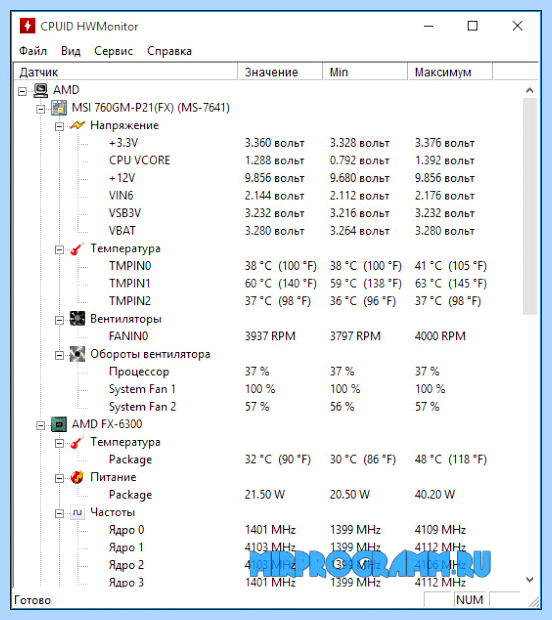This screenshot has height=620, width=552.
Task: Collapse the AMD FX-6300 node
Action: click(41, 425)
